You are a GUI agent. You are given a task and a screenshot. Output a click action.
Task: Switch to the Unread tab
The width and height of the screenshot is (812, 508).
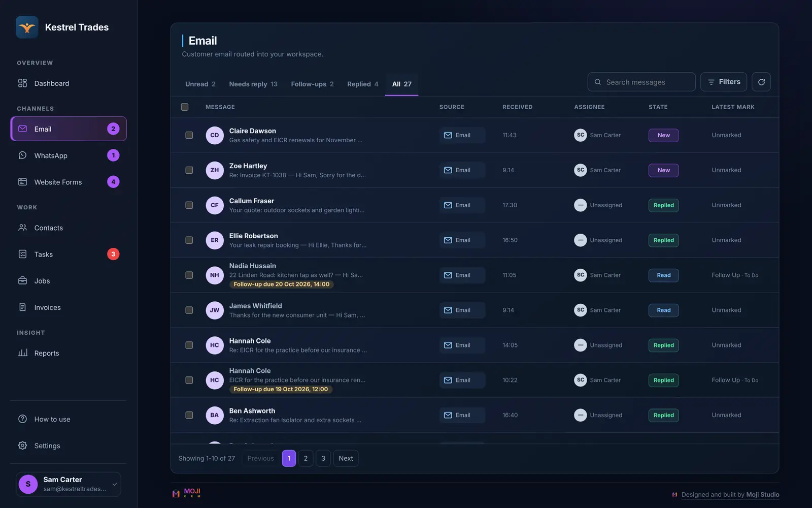(x=200, y=84)
